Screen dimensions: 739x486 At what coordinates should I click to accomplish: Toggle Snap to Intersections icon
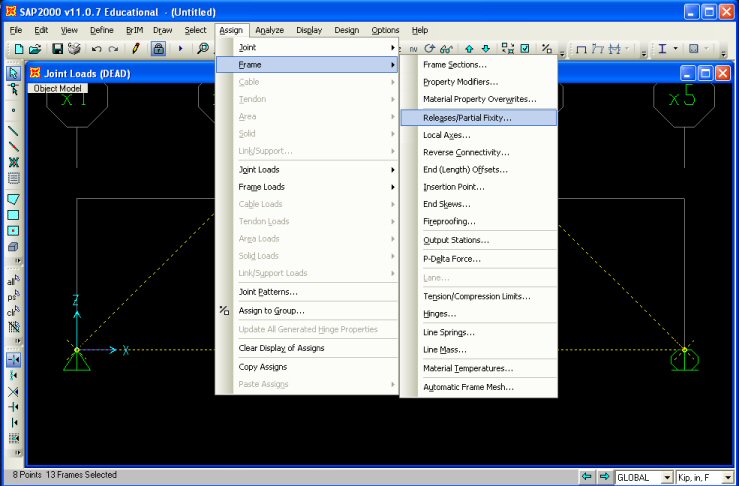[13, 392]
